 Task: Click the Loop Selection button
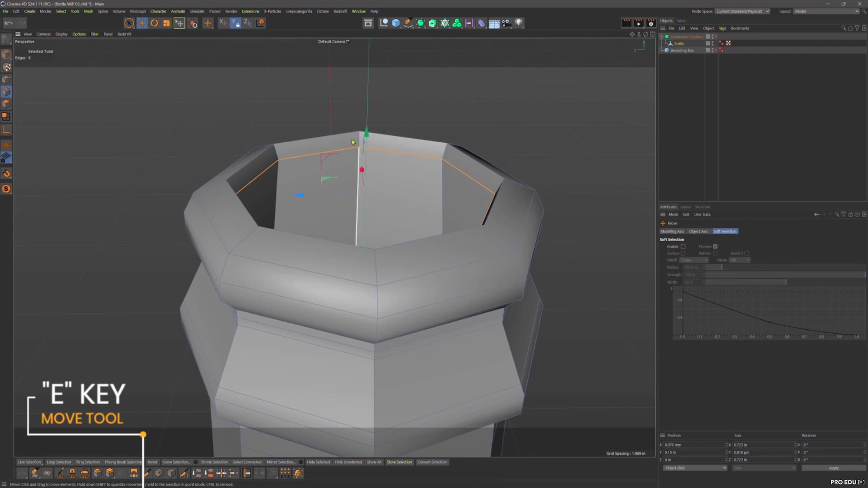59,462
